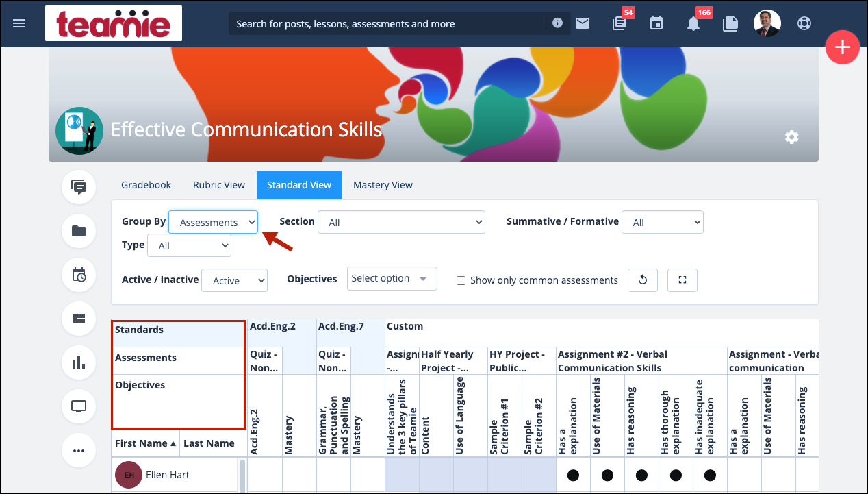
Task: Sort by Last Name column header
Action: [209, 443]
